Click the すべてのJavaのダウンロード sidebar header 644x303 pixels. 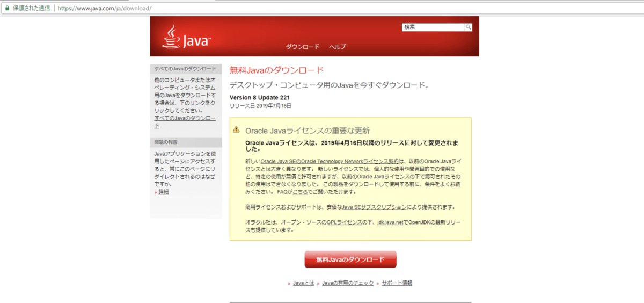point(186,69)
